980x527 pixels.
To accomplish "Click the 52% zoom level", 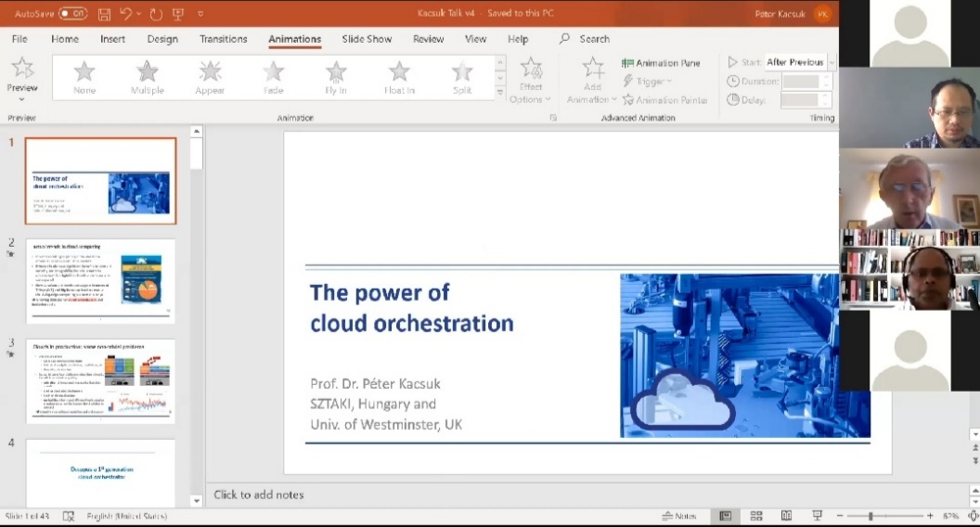I will (x=950, y=516).
